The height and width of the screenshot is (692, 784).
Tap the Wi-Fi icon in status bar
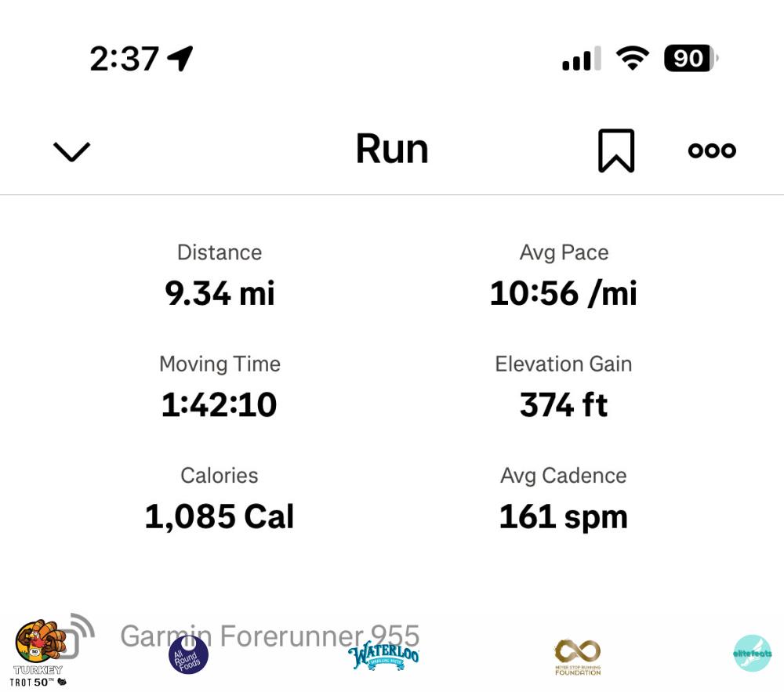[x=632, y=58]
